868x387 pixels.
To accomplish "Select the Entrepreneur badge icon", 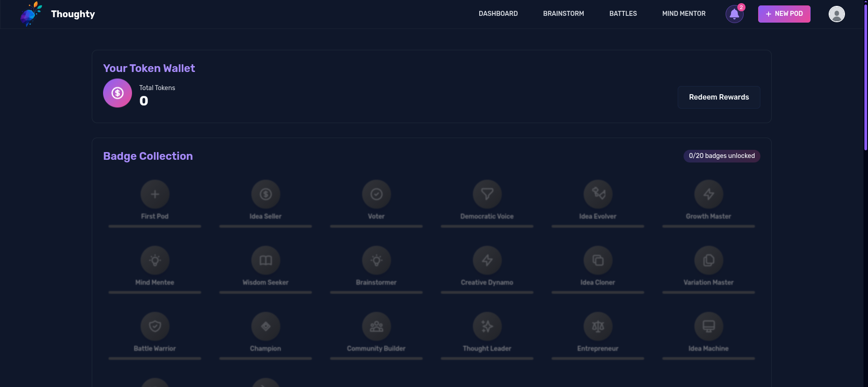I will click(598, 326).
